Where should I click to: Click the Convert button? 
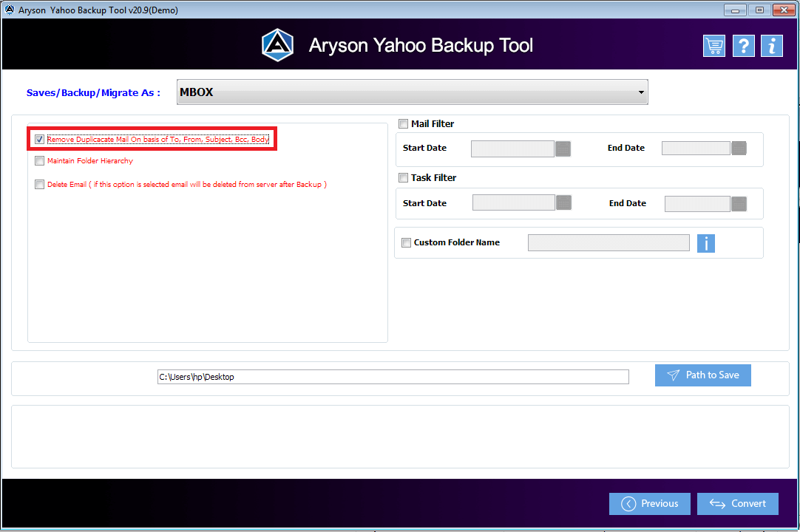(x=737, y=503)
